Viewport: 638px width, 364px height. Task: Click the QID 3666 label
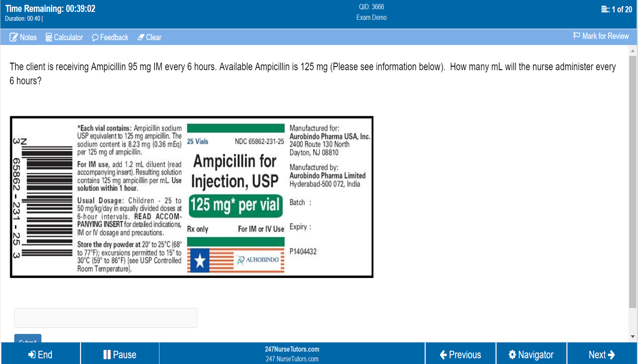pos(371,7)
